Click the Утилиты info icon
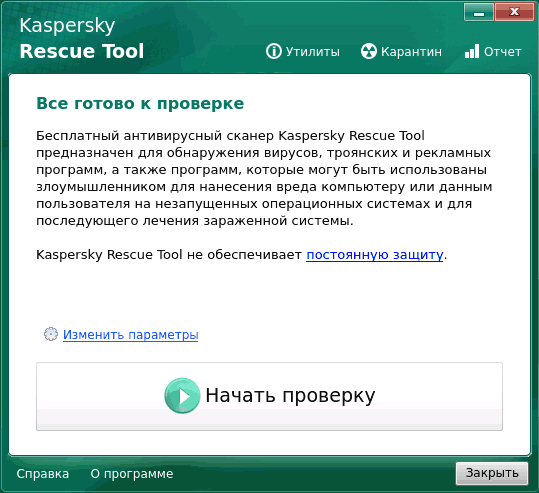Image resolution: width=539 pixels, height=493 pixels. [274, 52]
